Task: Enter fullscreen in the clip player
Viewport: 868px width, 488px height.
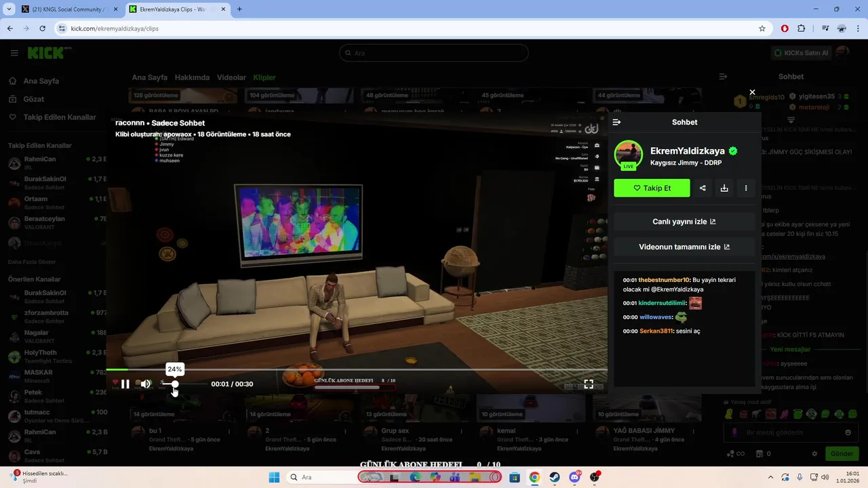Action: 589,384
